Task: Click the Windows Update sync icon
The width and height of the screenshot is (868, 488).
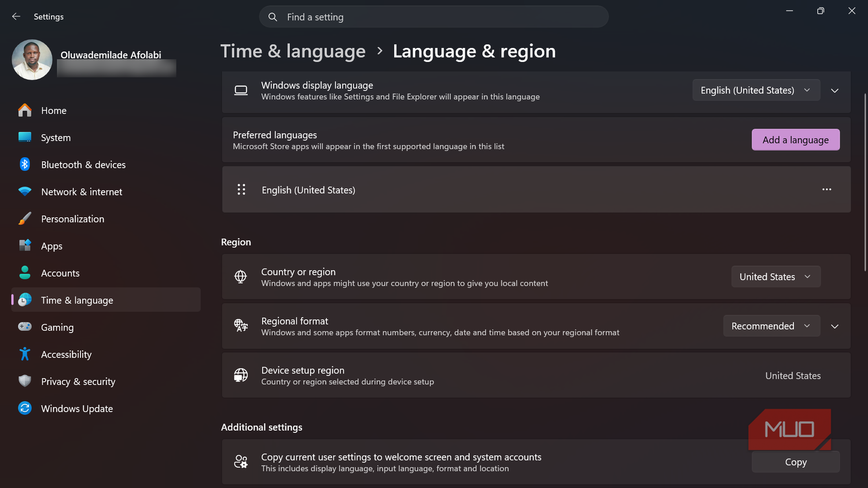Action: tap(25, 408)
